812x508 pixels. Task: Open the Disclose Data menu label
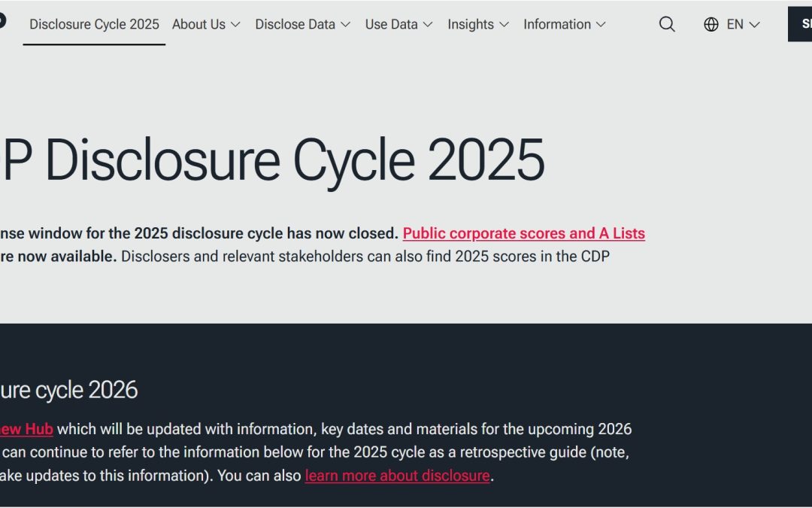295,24
